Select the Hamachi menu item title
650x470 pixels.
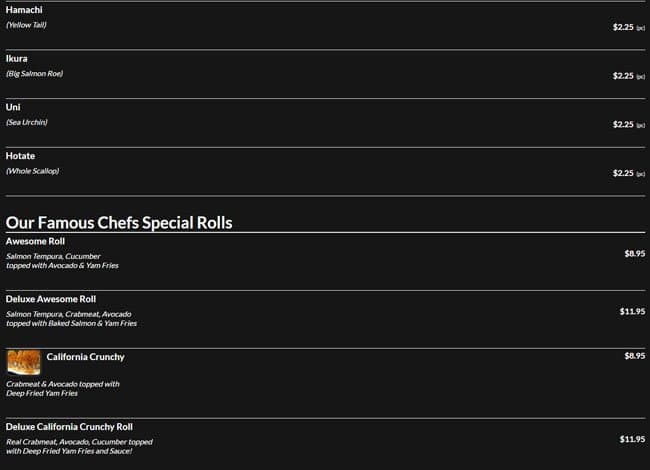tap(24, 10)
